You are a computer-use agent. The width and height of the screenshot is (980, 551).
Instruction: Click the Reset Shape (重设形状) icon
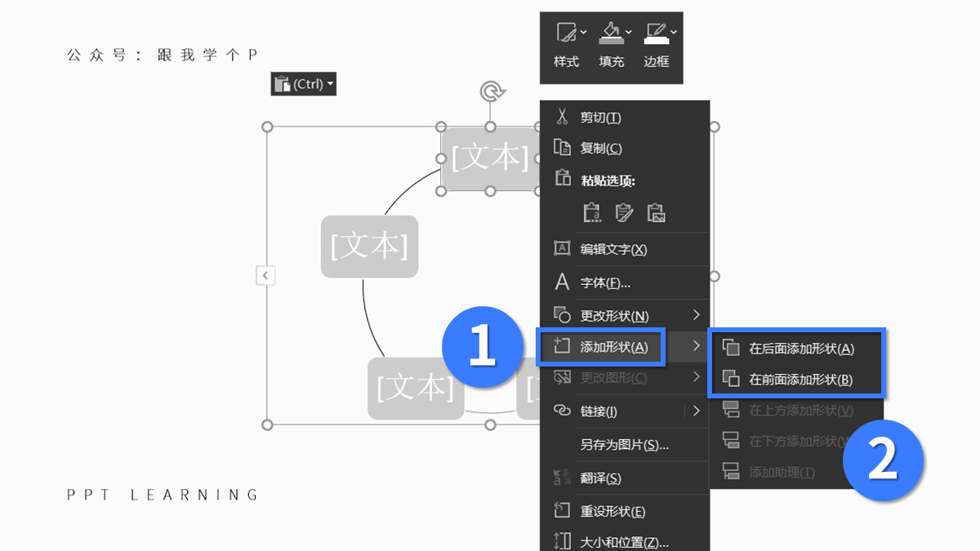coord(562,509)
